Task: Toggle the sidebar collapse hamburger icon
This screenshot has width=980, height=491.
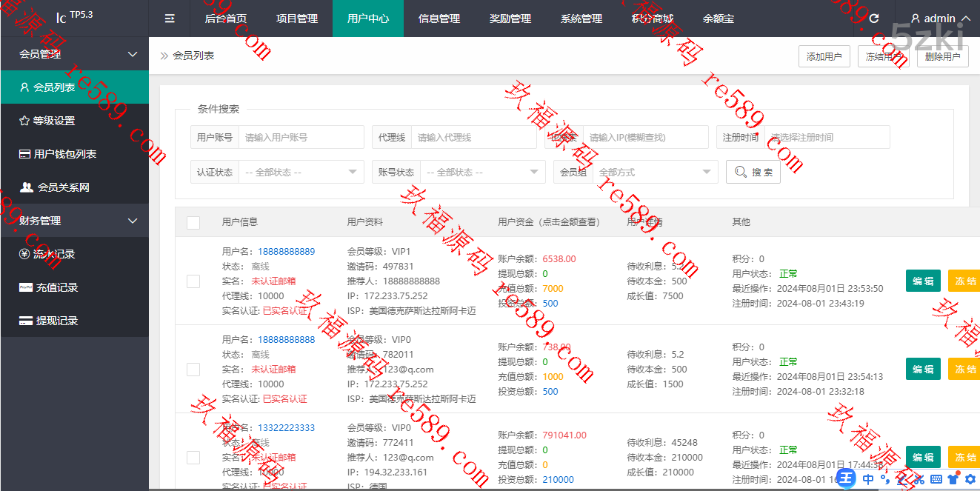Action: click(170, 19)
